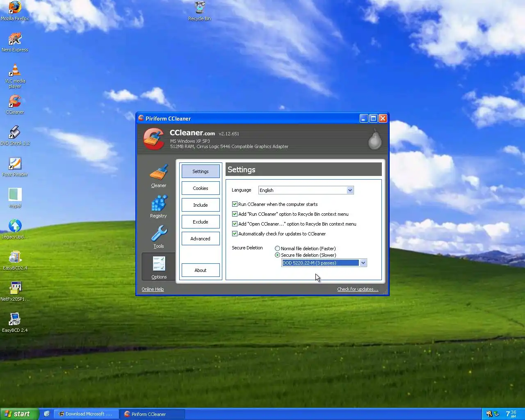Open the Registry section in CCleaner
Viewport: 525px width, 420px height.
158,206
